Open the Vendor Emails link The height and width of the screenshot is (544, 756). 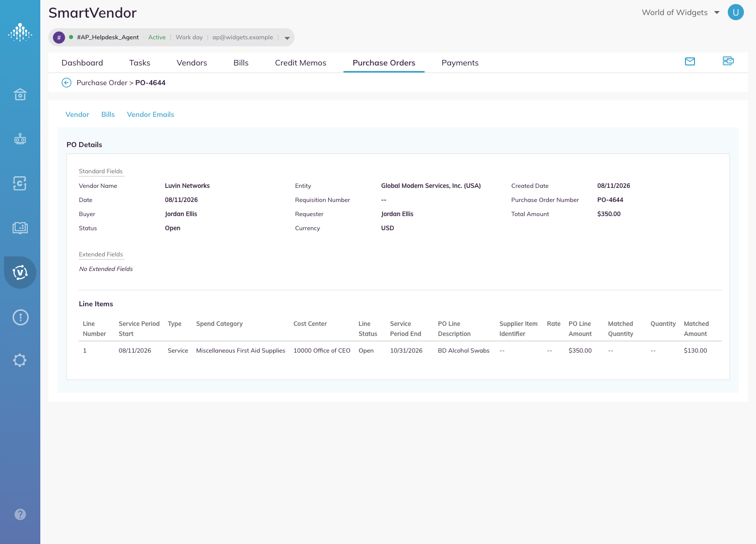coord(150,114)
